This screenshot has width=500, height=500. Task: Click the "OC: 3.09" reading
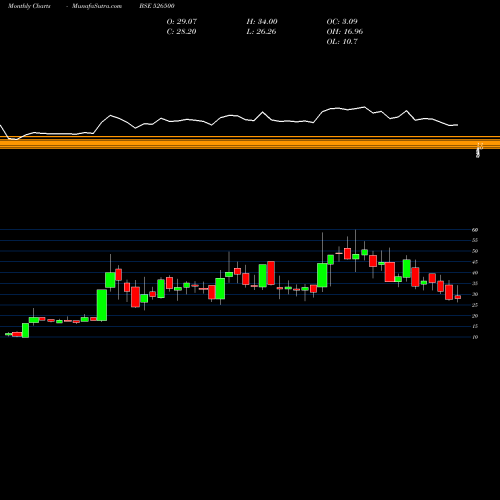pos(342,22)
